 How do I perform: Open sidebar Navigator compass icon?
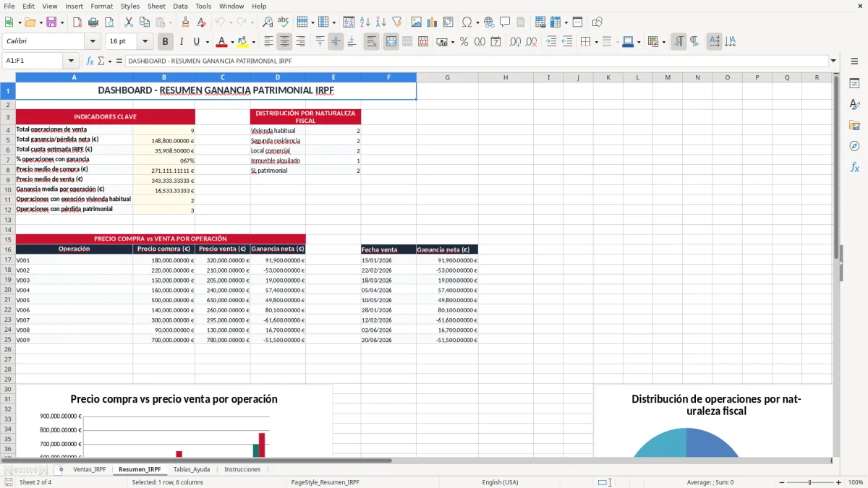(x=854, y=146)
